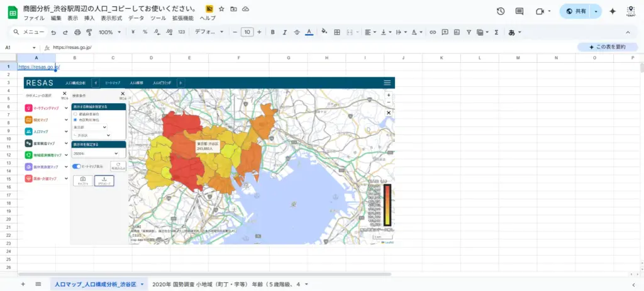644x291 pixels.
Task: Open the 123 number format menu
Action: 182,32
